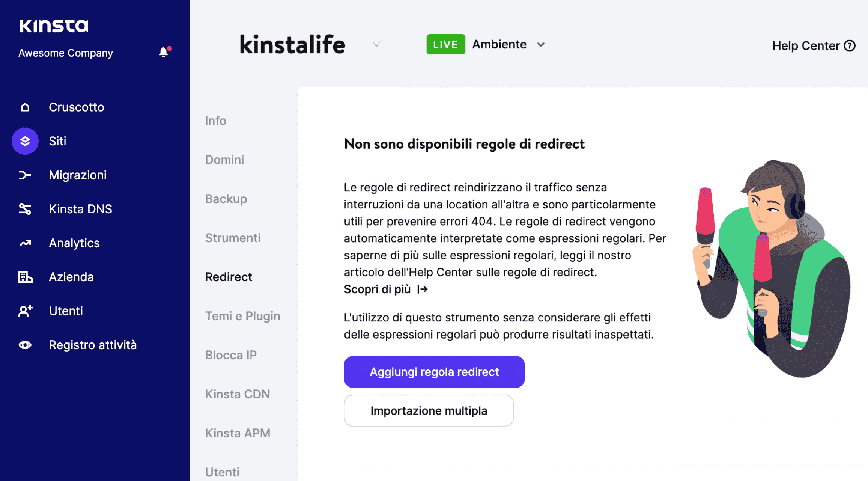Image resolution: width=868 pixels, height=481 pixels.
Task: View Registro attività via the eye icon
Action: (25, 345)
